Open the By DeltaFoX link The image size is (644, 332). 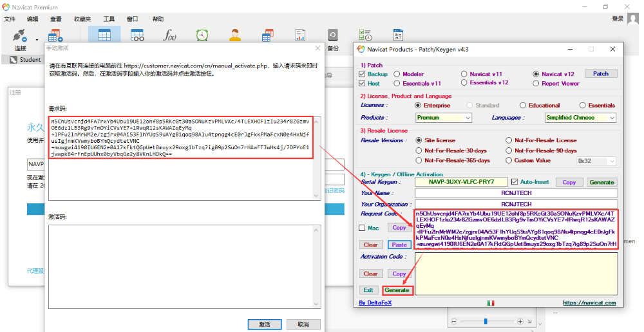tap(375, 303)
